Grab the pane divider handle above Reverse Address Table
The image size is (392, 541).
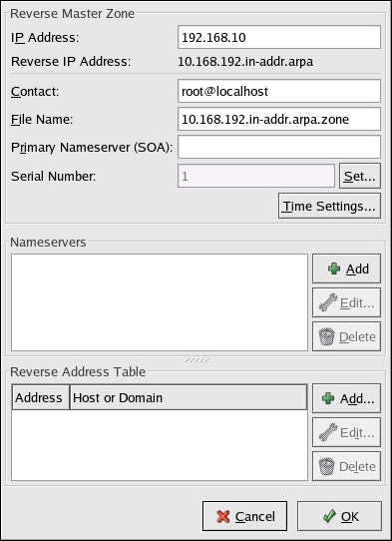(x=197, y=360)
